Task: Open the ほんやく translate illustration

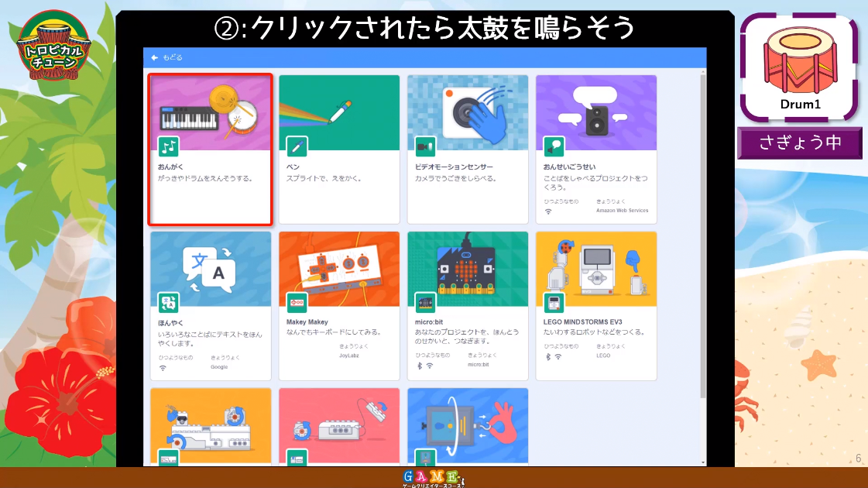Action: point(211,270)
